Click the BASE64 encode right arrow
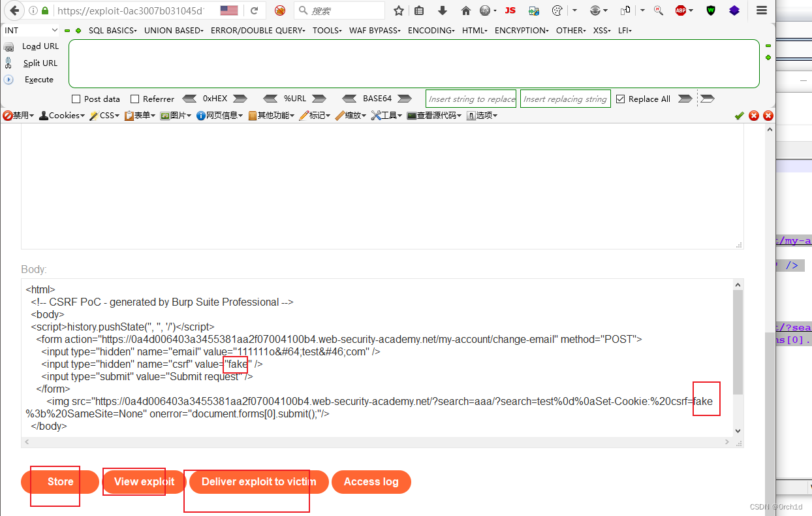The image size is (812, 516). click(405, 99)
